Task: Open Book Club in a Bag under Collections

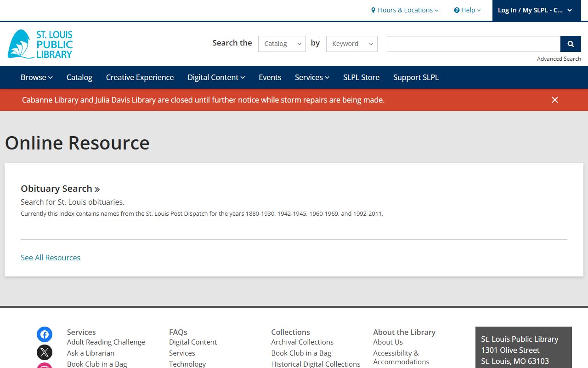Action: (x=301, y=353)
